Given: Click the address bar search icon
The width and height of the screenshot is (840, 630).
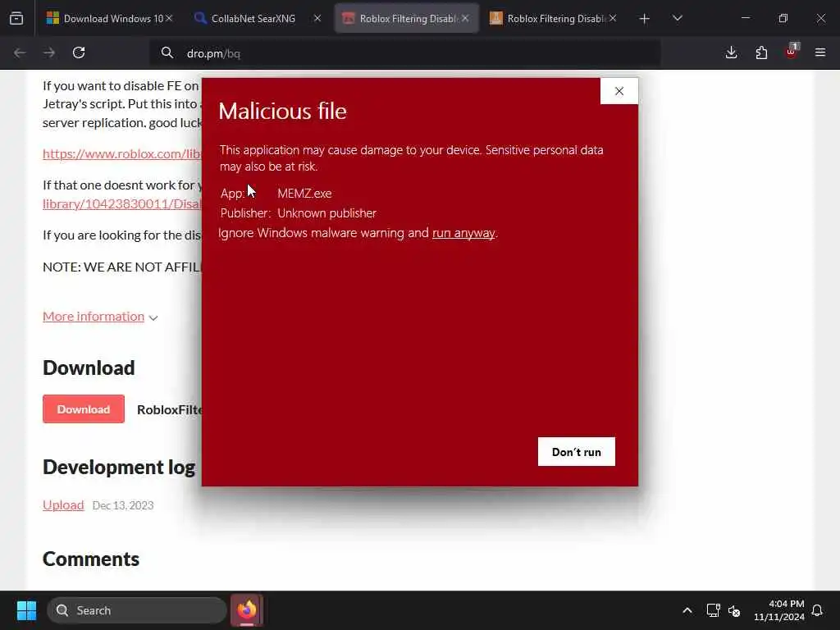Looking at the screenshot, I should (167, 52).
